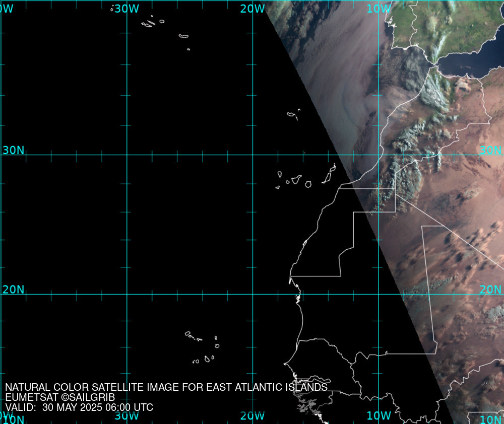Click the '20W' longitude label at top
Screen dimensions: 504x424
(253, 9)
